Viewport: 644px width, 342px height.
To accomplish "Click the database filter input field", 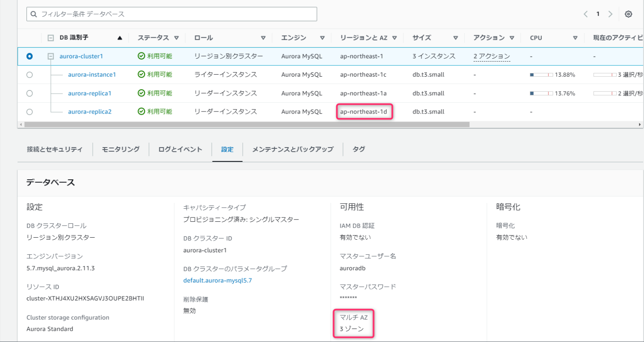I will (x=172, y=14).
